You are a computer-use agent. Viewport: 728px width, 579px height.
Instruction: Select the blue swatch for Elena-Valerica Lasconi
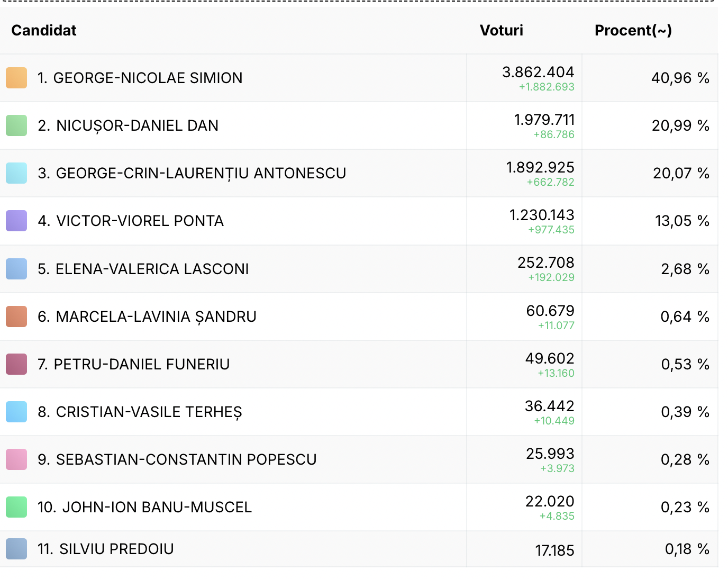(16, 269)
